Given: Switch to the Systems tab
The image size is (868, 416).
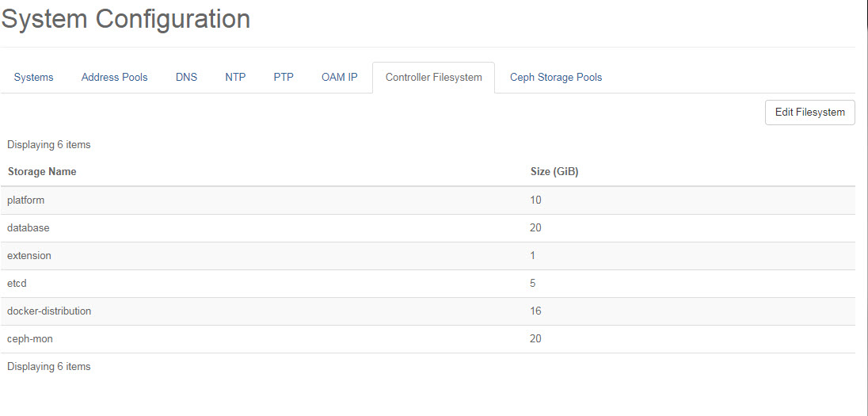Looking at the screenshot, I should point(34,78).
